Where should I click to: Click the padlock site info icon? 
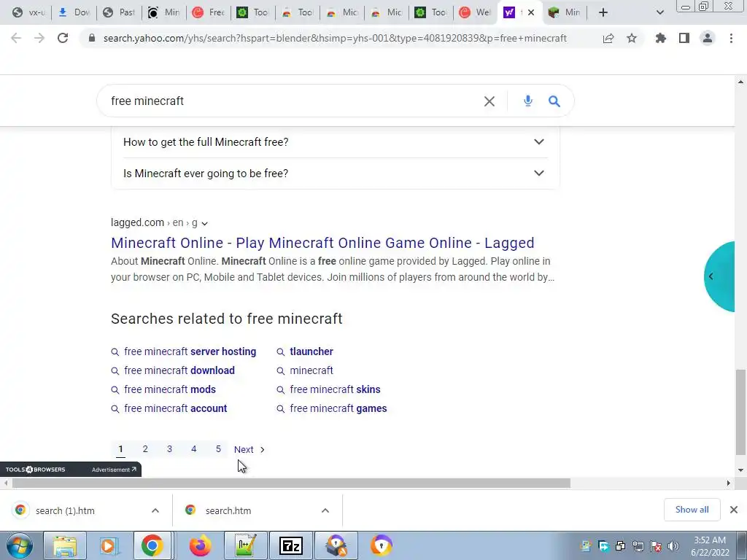(x=91, y=38)
